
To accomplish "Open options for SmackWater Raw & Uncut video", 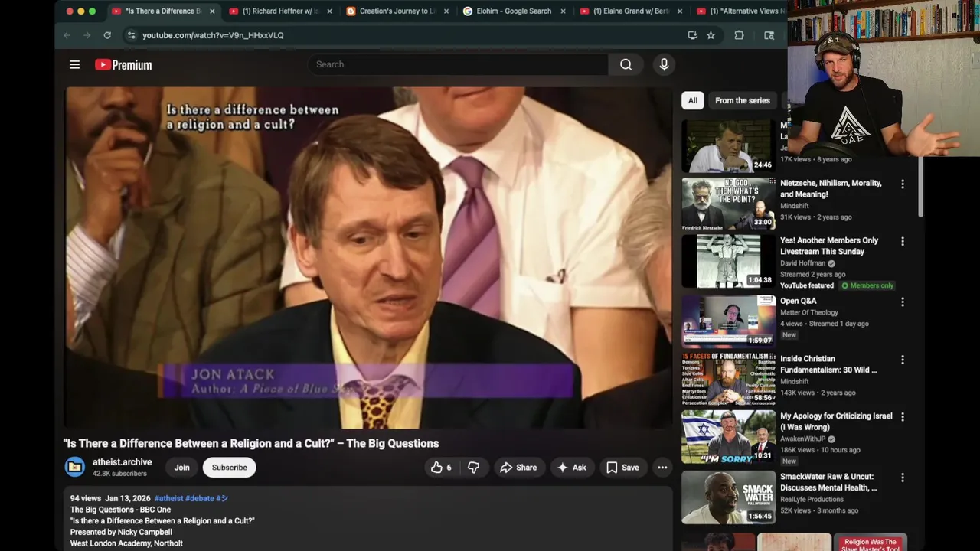I will tap(902, 478).
